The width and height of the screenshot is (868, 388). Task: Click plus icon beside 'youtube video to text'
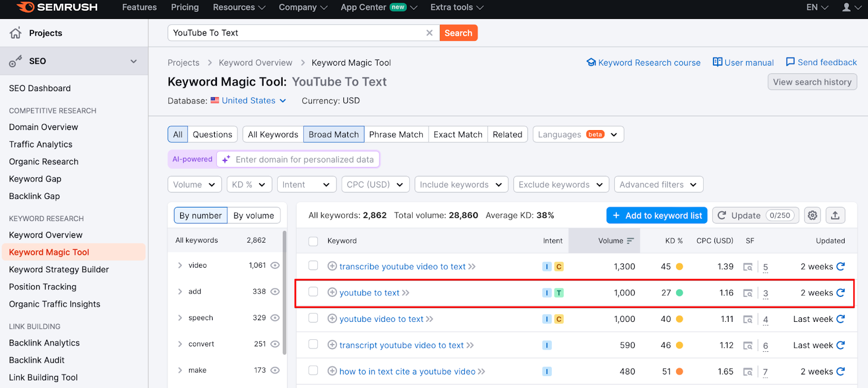[x=332, y=319]
